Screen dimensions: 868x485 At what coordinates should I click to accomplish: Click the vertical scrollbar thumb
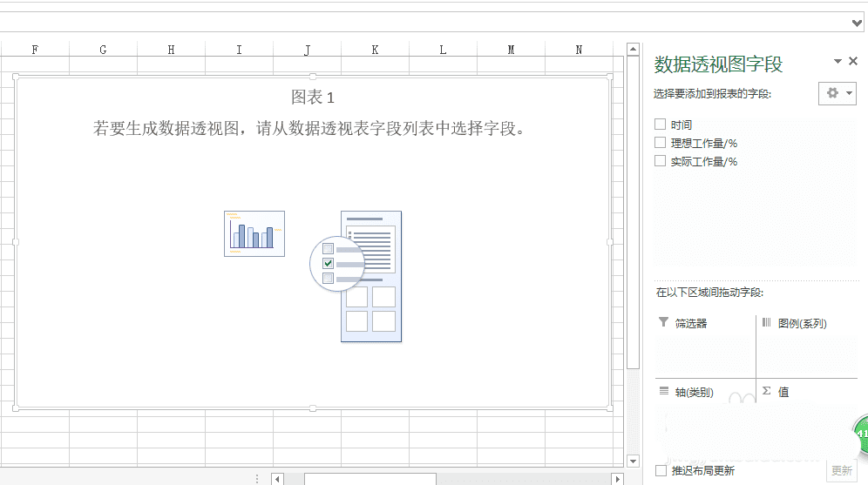point(634,212)
